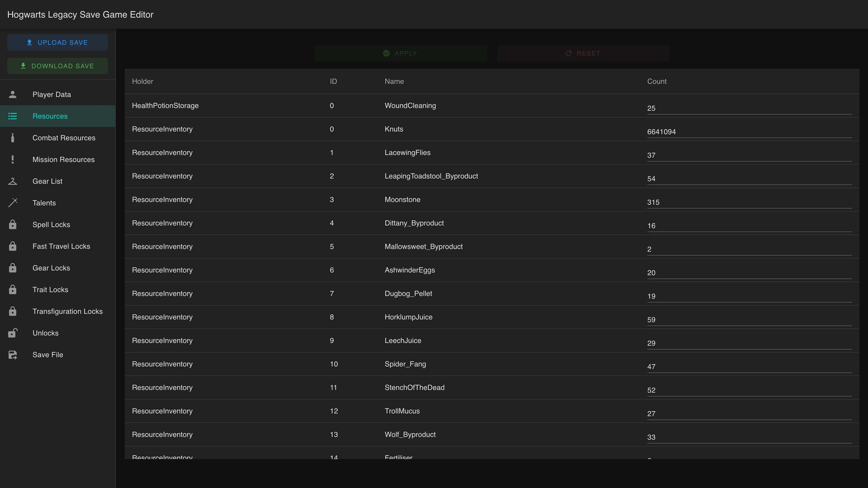Screen dimensions: 868x488
Task: Click the Gear List hanger icon
Action: pos(12,181)
